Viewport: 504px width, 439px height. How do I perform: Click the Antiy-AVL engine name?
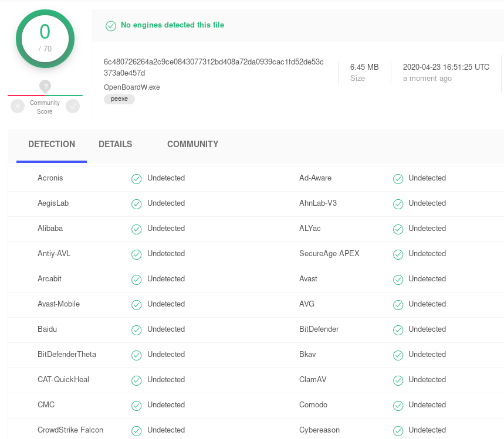(x=54, y=254)
